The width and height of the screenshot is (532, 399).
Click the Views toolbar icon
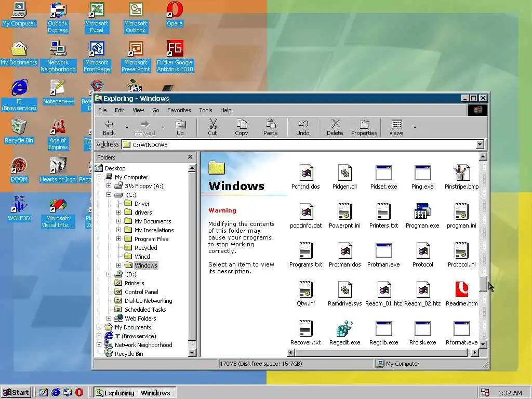(x=396, y=124)
